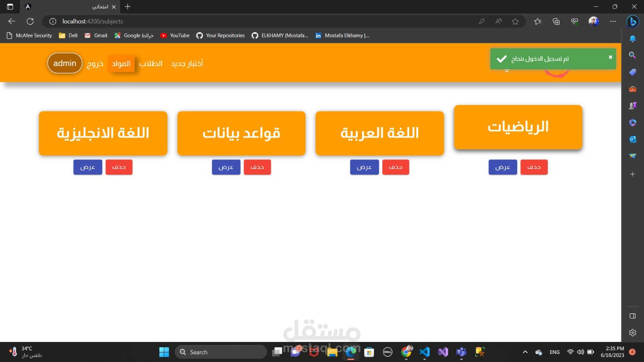The width and height of the screenshot is (644, 362).
Task: Open Settings and more menu
Action: (613, 21)
